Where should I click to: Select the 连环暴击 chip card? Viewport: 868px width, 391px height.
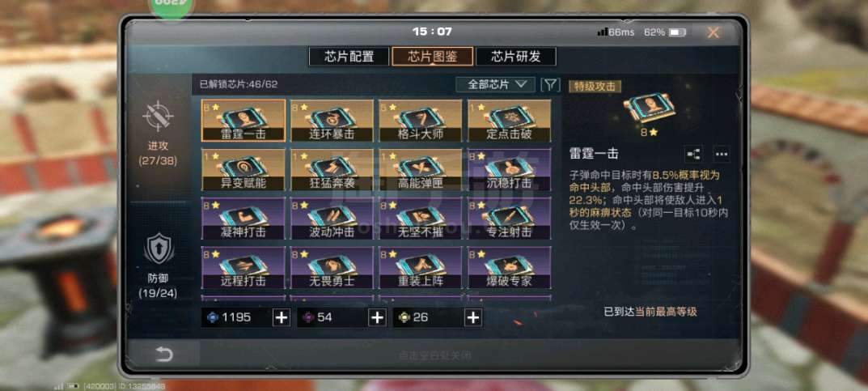point(332,121)
